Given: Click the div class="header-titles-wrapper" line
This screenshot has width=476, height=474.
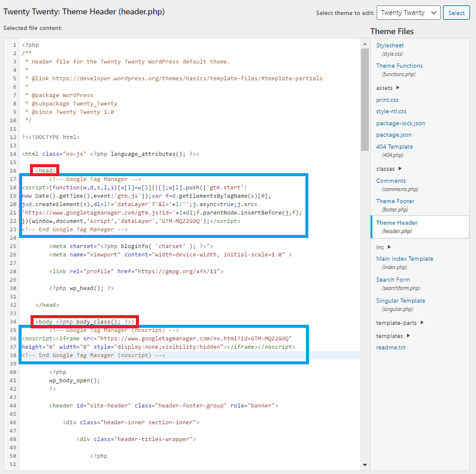Looking at the screenshot, I should pos(137,439).
